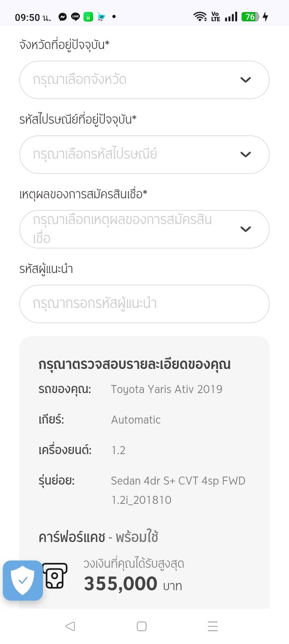Tap the cash machine loan icon
The height and width of the screenshot is (644, 289).
pyautogui.click(x=55, y=576)
